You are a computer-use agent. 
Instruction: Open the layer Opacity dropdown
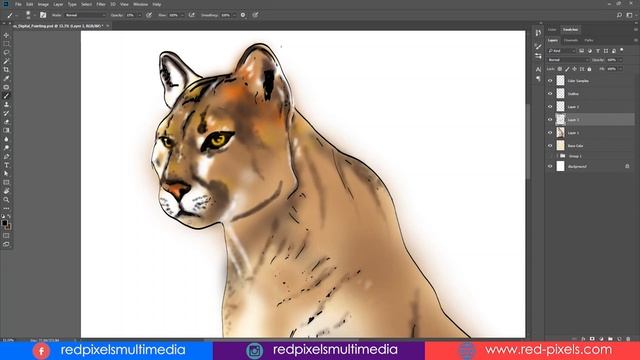621,60
